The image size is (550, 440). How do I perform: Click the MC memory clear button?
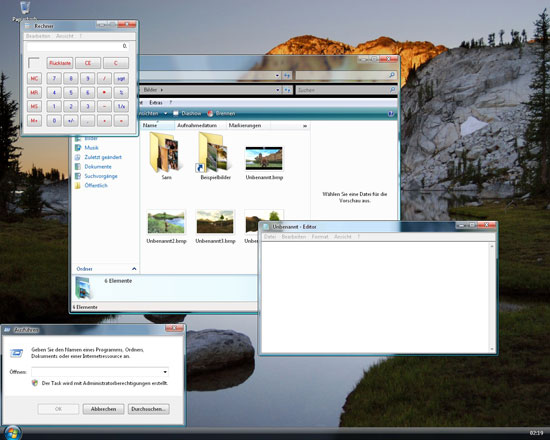[x=34, y=79]
